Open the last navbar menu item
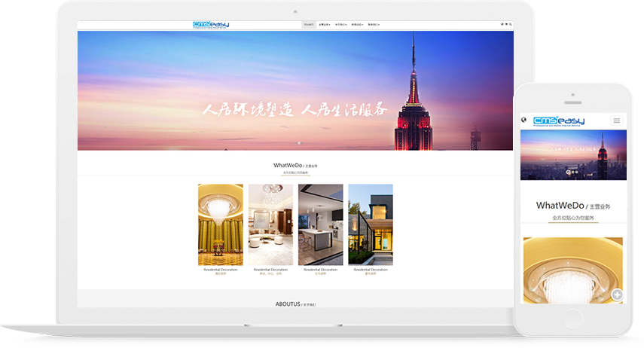The image size is (644, 348). 374,25
